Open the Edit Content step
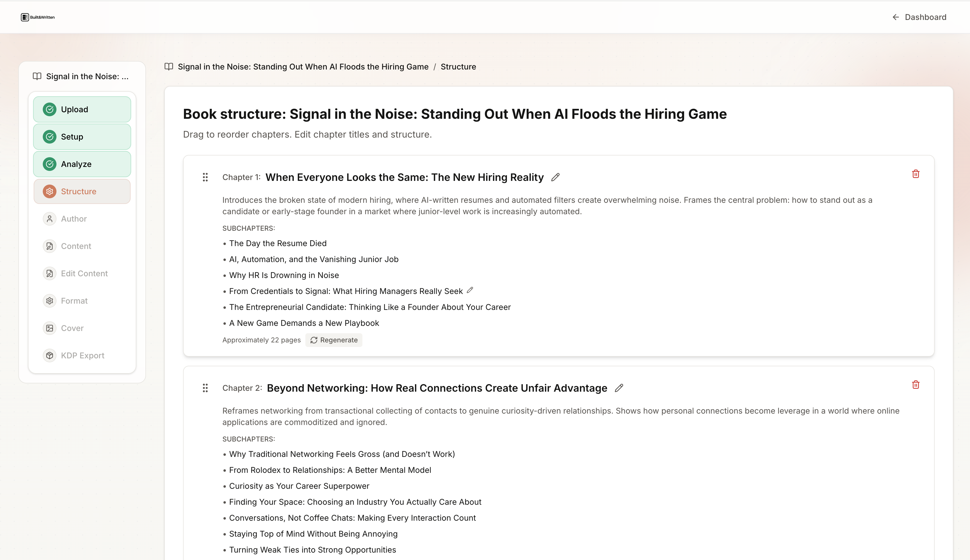The image size is (970, 560). coord(84,273)
